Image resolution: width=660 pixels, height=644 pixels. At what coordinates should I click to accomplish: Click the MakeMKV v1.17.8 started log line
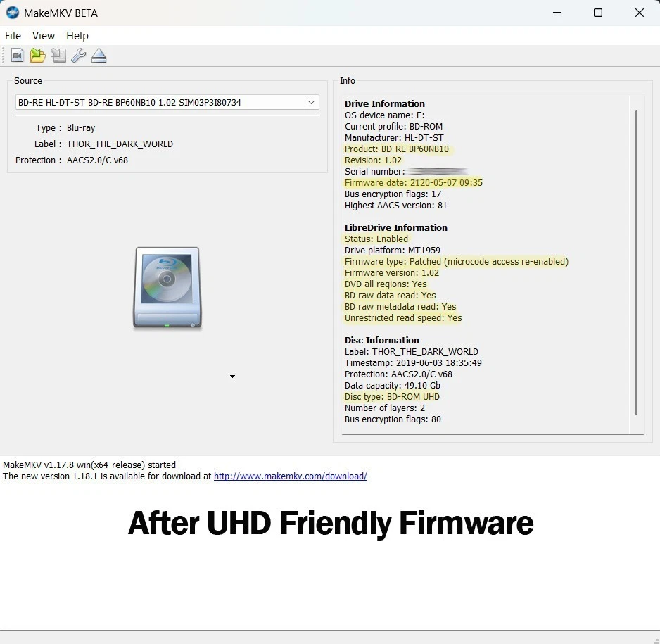(x=89, y=465)
